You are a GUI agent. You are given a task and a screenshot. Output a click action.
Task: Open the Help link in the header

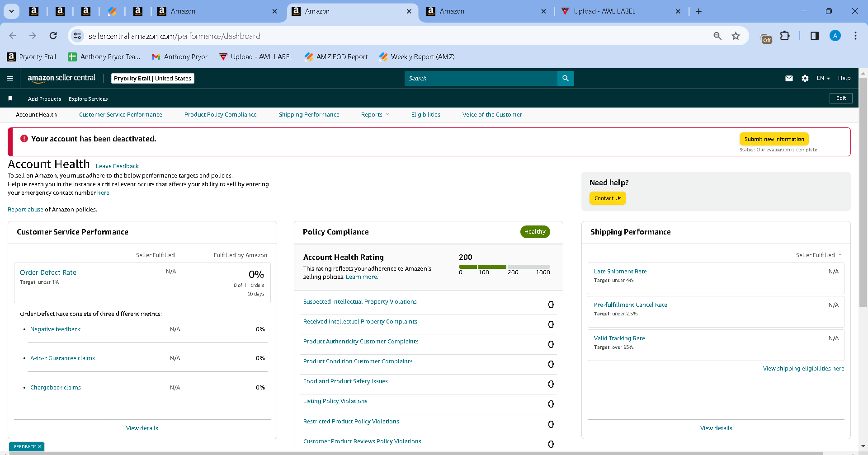[844, 79]
